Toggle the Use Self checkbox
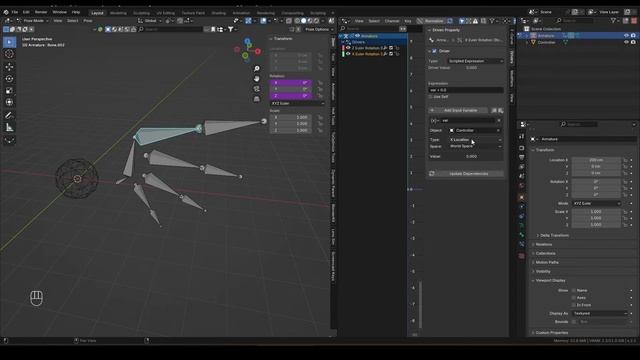This screenshot has width=640, height=360. point(431,97)
